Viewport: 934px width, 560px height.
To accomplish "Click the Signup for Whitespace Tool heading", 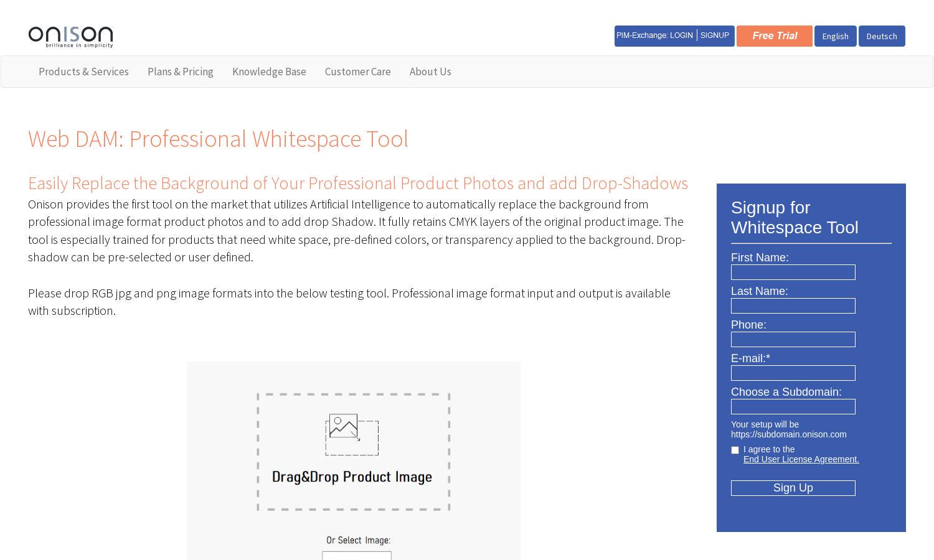I will (795, 217).
